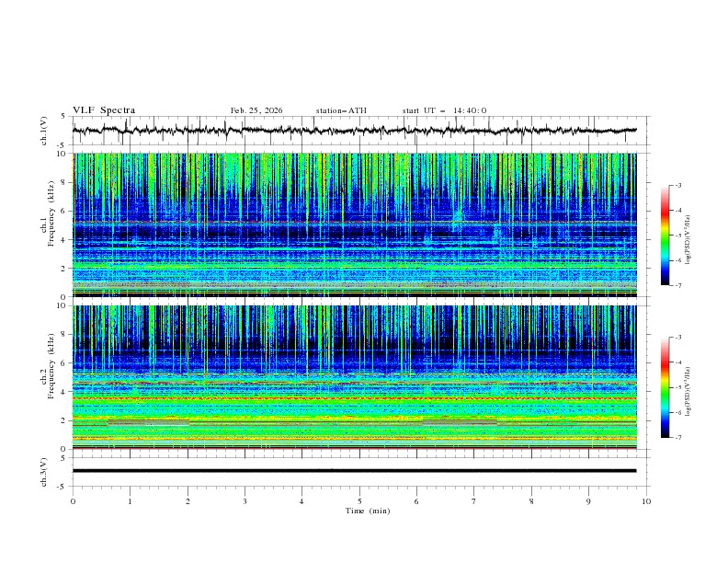The image size is (728, 563).
Task: Click the log(PSD) label beside ch.2 color bar
Action: [x=688, y=392]
